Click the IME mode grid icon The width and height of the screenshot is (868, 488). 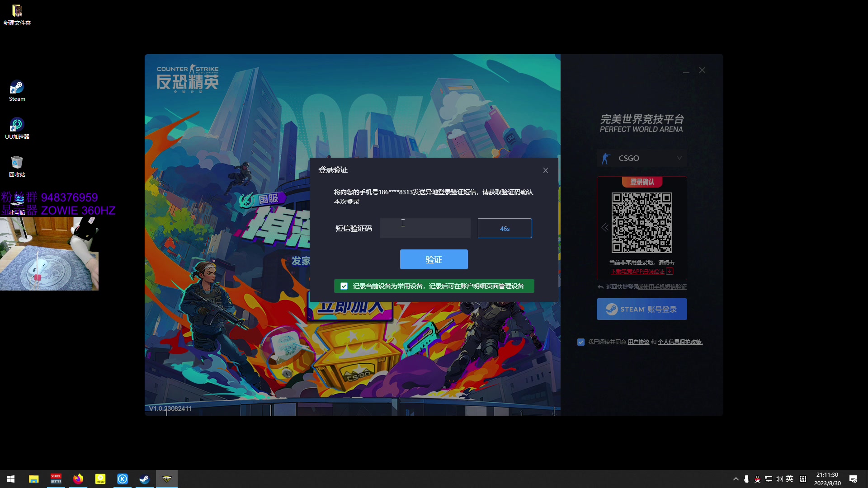pyautogui.click(x=803, y=479)
